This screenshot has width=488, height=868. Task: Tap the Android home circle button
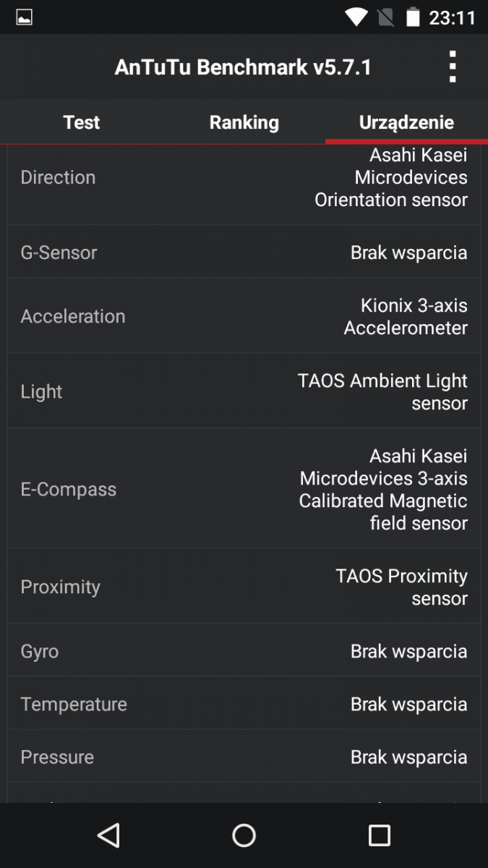[244, 835]
